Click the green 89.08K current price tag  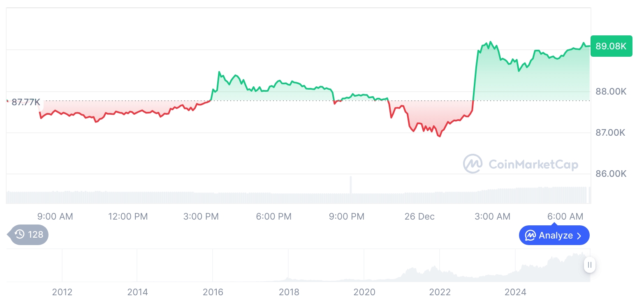pos(611,46)
